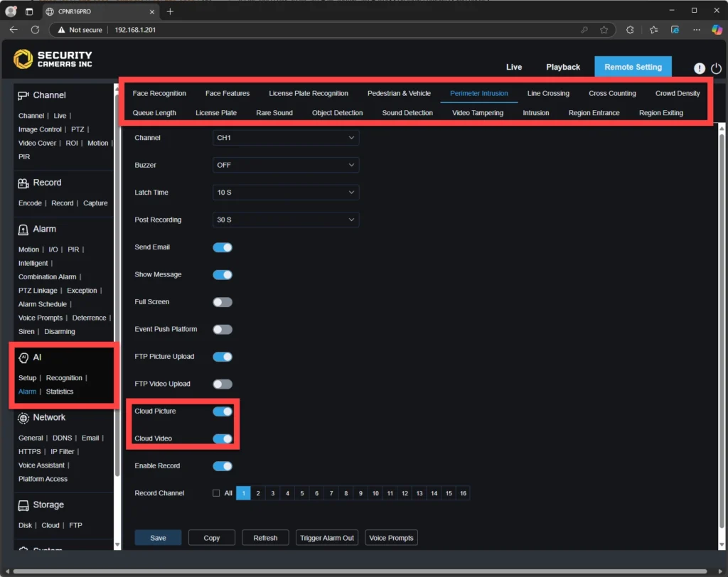This screenshot has width=728, height=577.
Task: Open the Post Recording 30 S dropdown
Action: [x=286, y=220]
